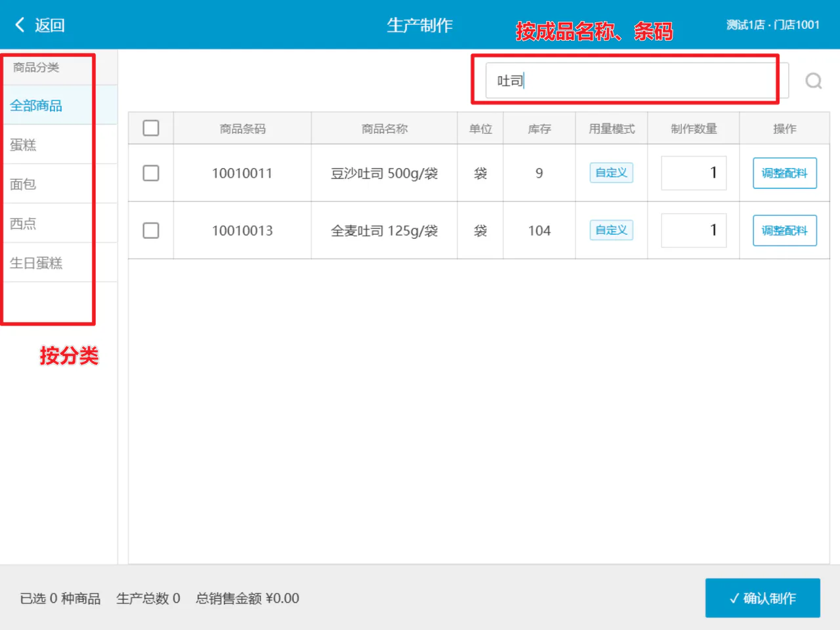The width and height of the screenshot is (840, 630).
Task: Click the 确认制作 button
Action: [x=763, y=598]
